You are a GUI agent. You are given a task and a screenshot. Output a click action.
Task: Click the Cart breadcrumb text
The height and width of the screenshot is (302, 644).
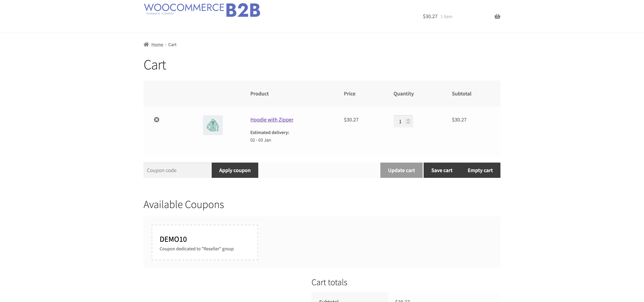pos(172,45)
